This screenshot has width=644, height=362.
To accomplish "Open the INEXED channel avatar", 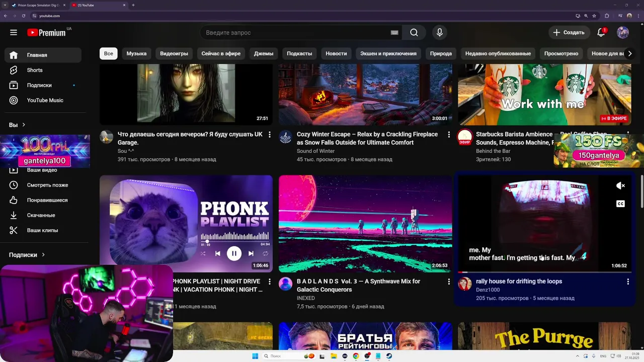I will coord(285,284).
